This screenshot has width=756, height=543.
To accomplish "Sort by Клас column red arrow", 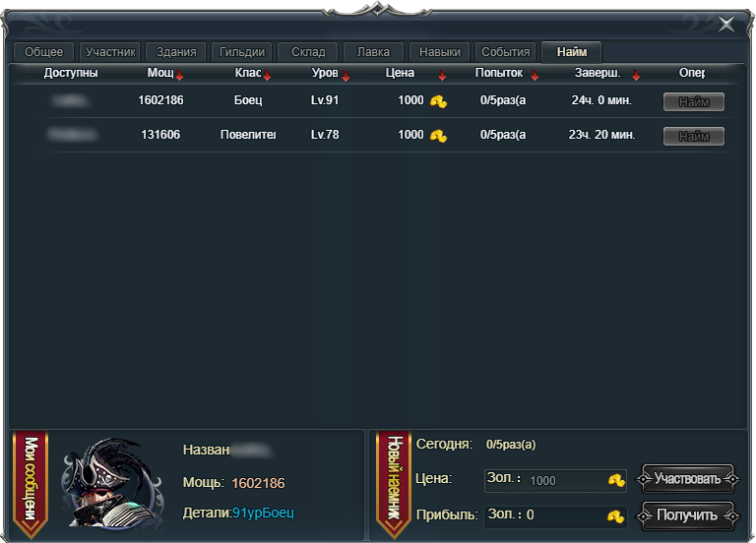I will click(x=267, y=75).
